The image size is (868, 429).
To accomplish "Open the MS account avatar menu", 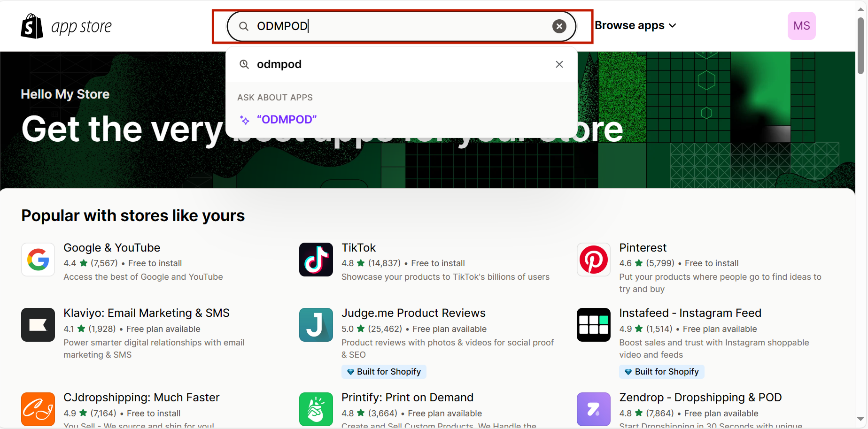I will click(x=801, y=26).
